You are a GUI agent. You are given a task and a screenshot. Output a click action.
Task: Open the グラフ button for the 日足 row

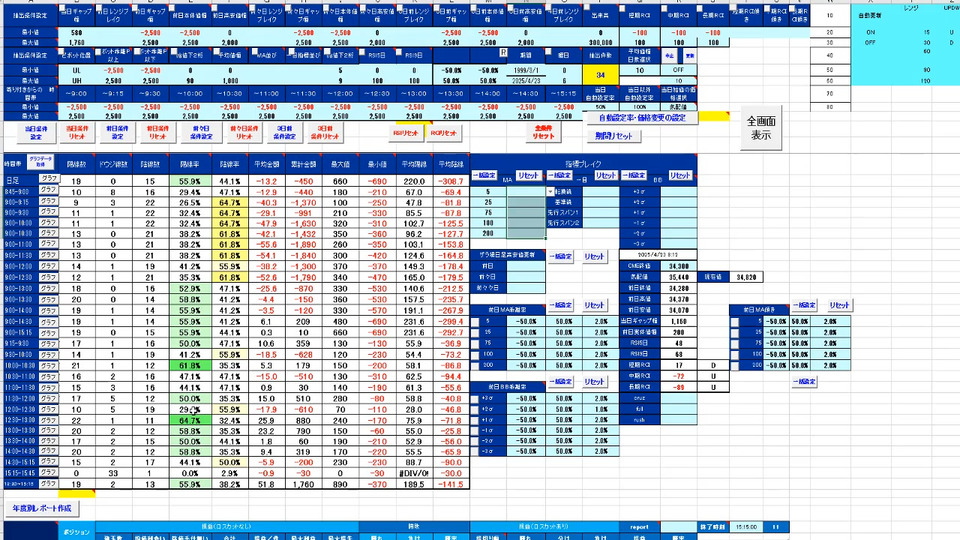tap(48, 179)
